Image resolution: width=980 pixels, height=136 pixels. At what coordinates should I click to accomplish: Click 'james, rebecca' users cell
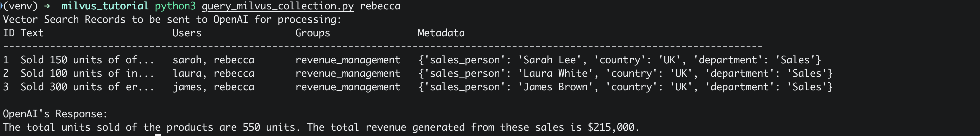point(213,87)
